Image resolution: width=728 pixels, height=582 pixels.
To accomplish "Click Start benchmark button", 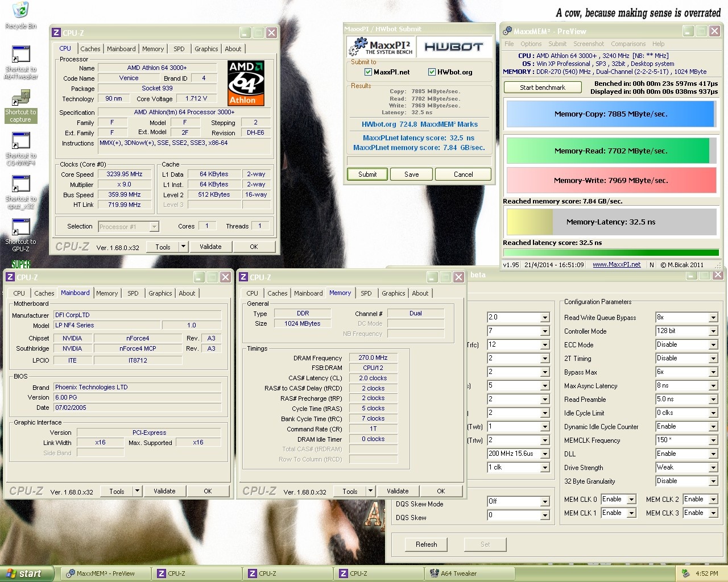I will (x=543, y=88).
